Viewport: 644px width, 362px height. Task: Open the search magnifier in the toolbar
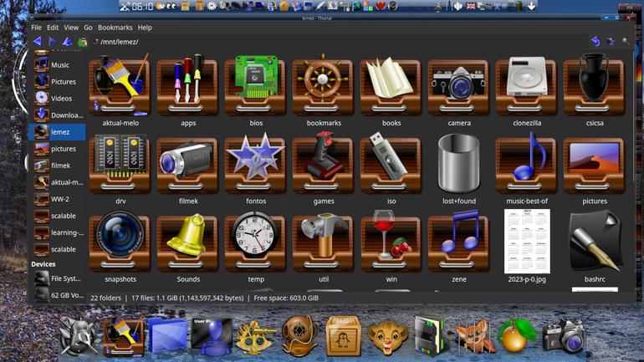626,42
